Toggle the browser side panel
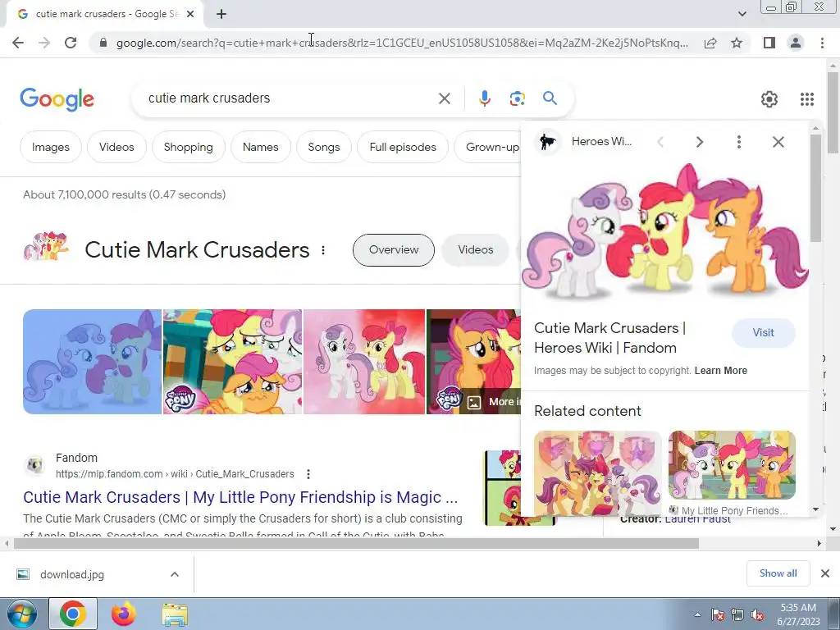 (769, 43)
